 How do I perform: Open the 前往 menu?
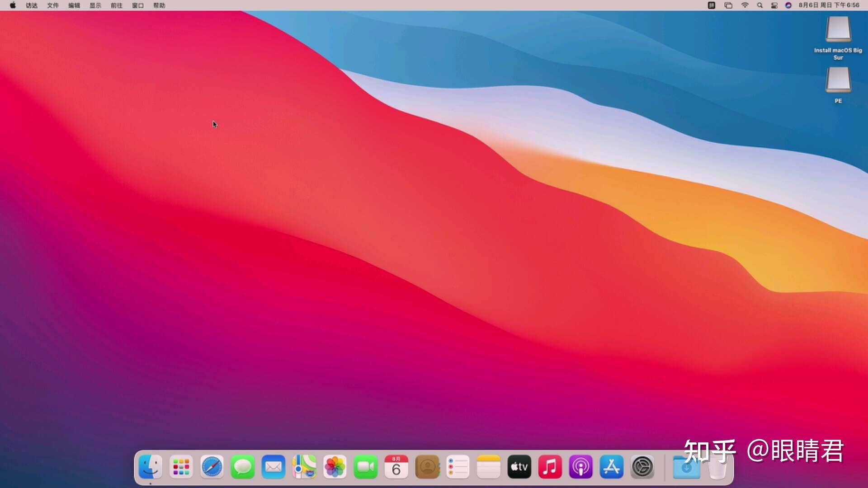pos(117,5)
